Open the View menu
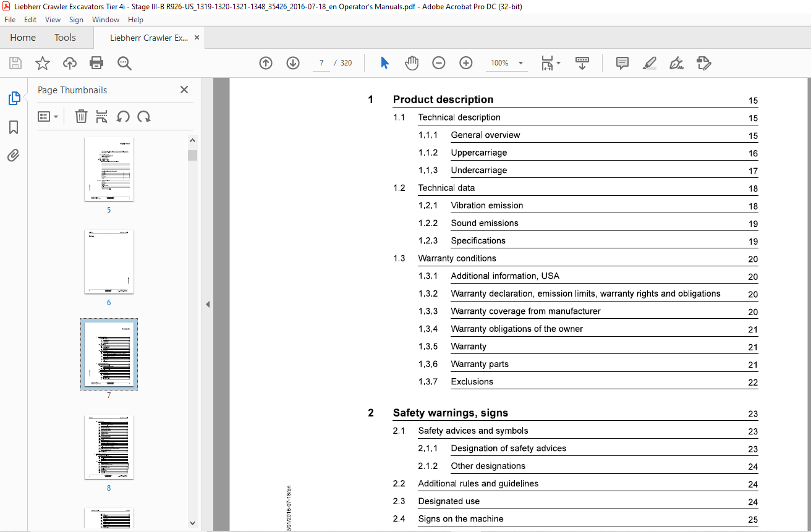 coord(53,20)
